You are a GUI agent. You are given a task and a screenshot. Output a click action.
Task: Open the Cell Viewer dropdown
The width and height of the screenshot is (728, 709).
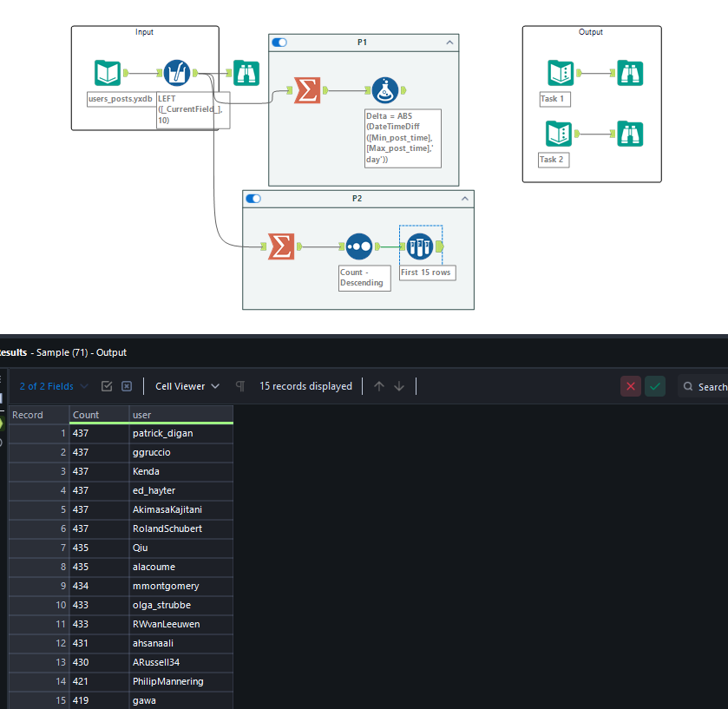point(187,386)
